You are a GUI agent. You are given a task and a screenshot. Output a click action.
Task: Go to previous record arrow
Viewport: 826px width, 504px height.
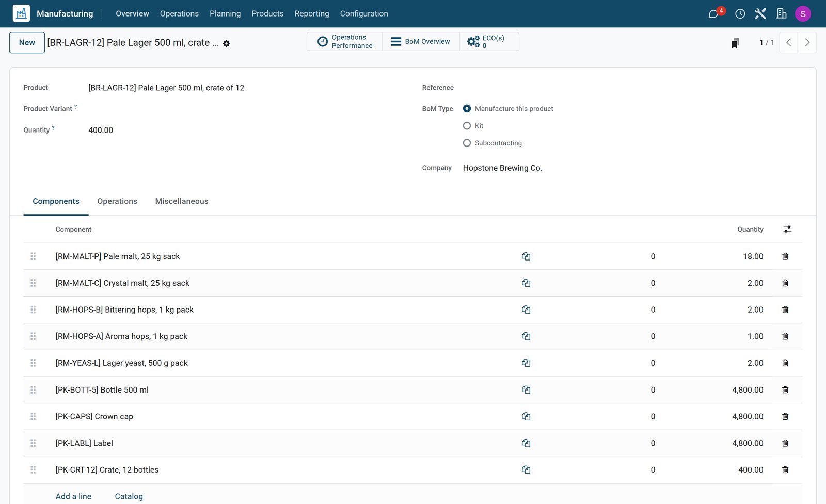(788, 43)
